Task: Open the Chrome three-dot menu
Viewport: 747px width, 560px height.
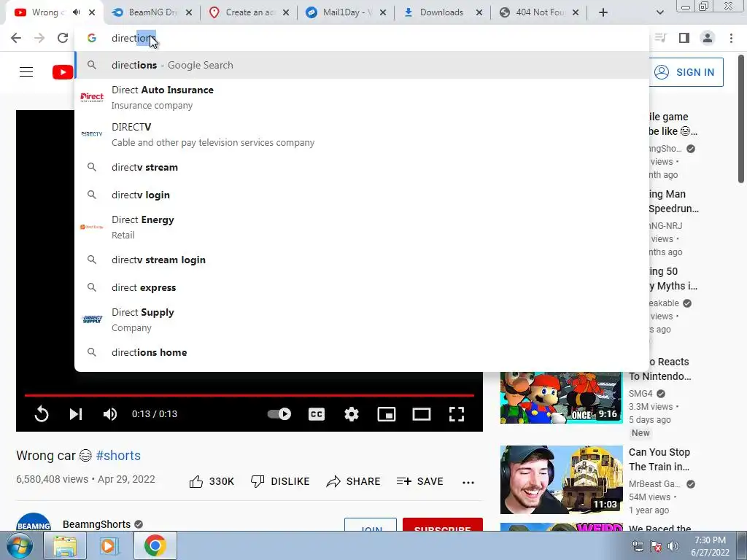Action: pyautogui.click(x=731, y=38)
